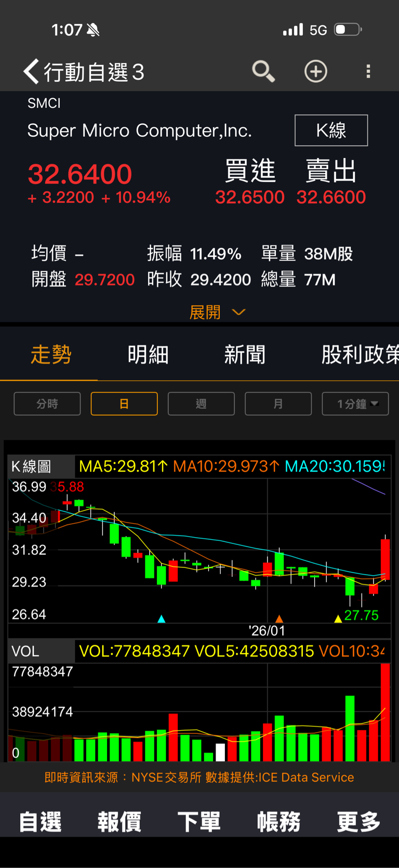Expand the 展開 details section
Screen dimensions: 399x868
[217, 312]
